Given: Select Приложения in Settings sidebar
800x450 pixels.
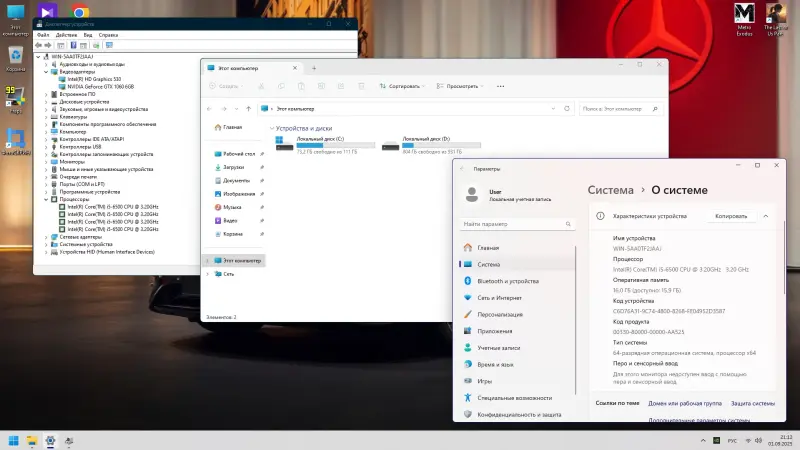Looking at the screenshot, I should pyautogui.click(x=517, y=331).
